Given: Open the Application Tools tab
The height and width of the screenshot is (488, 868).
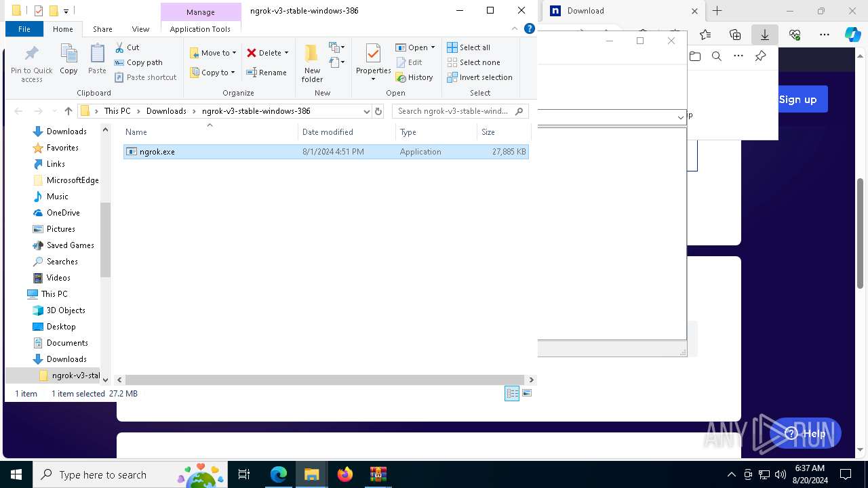Looking at the screenshot, I should [200, 29].
